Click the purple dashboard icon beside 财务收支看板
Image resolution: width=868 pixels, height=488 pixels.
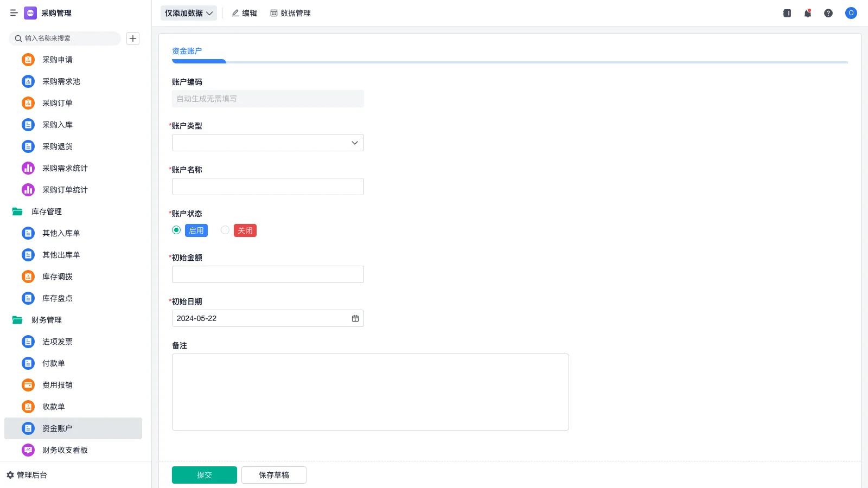28,450
